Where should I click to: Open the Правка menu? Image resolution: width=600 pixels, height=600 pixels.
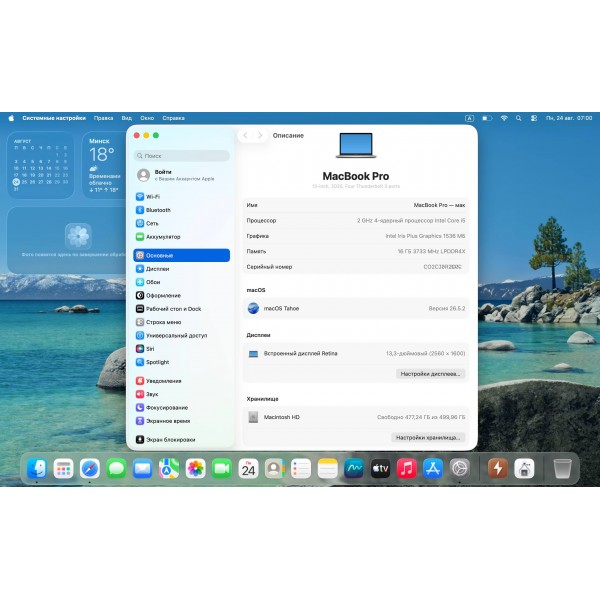[103, 118]
